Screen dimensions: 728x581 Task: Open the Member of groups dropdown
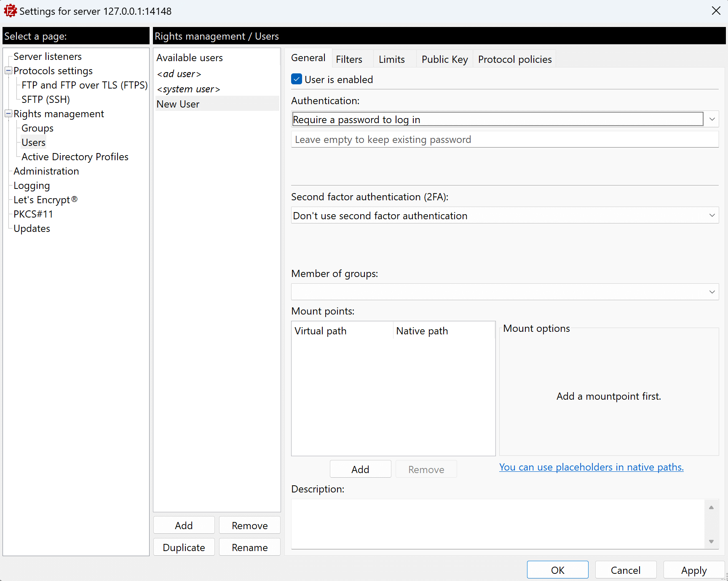[x=712, y=292]
